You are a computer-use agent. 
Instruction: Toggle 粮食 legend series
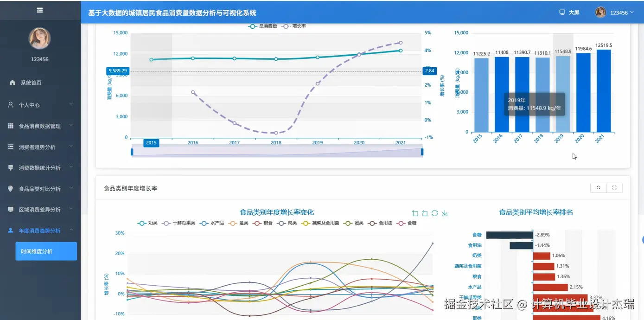pos(263,223)
